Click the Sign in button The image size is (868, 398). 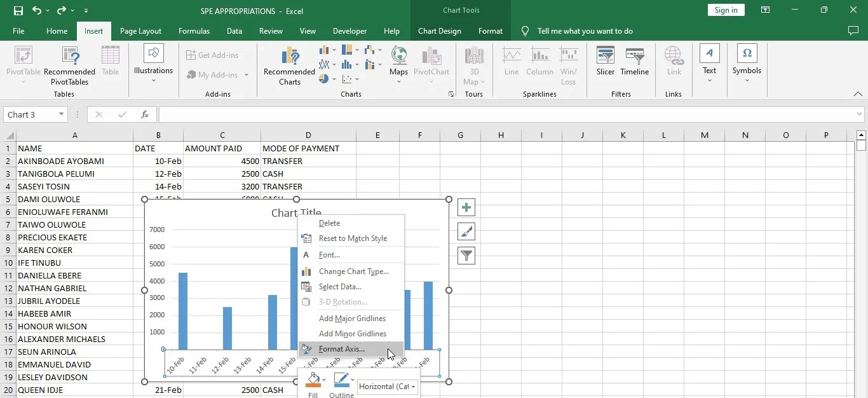coord(726,10)
